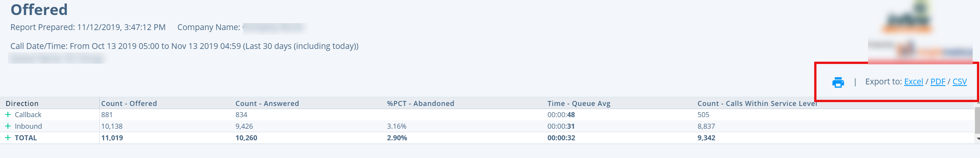980x158 pixels.
Task: Export the report to Excel
Action: tap(913, 82)
